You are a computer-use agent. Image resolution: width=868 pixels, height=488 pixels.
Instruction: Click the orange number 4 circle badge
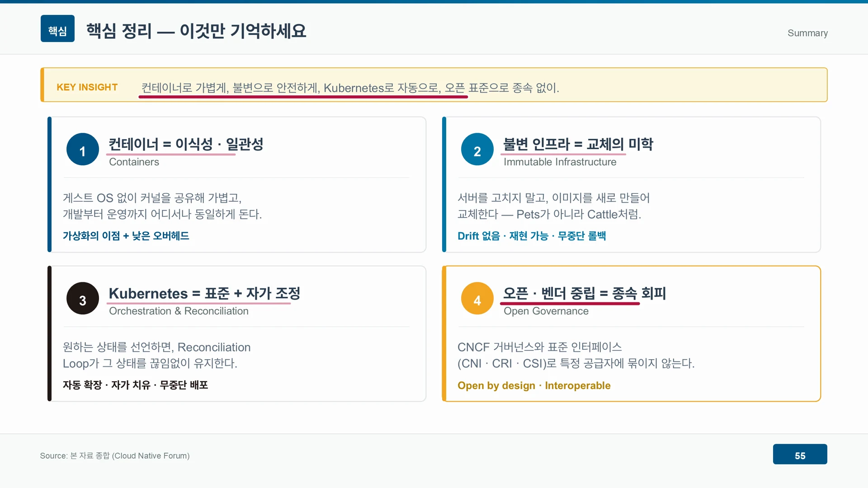[x=477, y=298]
